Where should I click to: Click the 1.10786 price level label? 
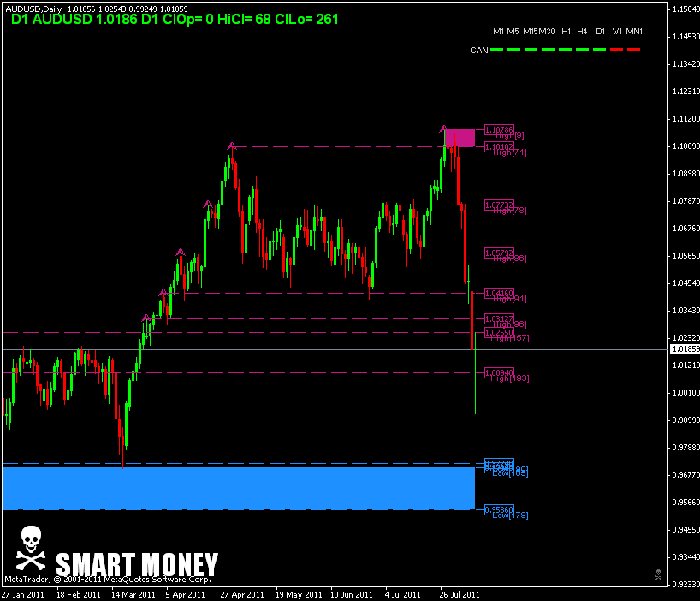coord(499,129)
